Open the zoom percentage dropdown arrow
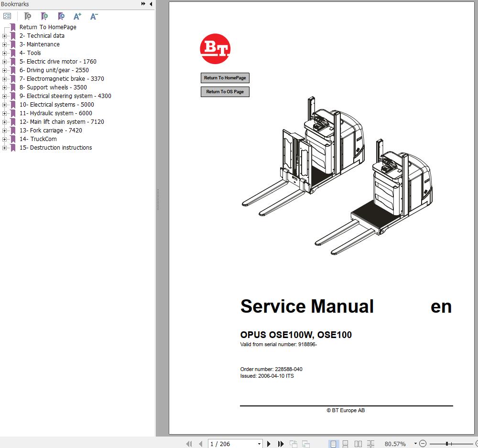This screenshot has width=478, height=448. (x=415, y=443)
